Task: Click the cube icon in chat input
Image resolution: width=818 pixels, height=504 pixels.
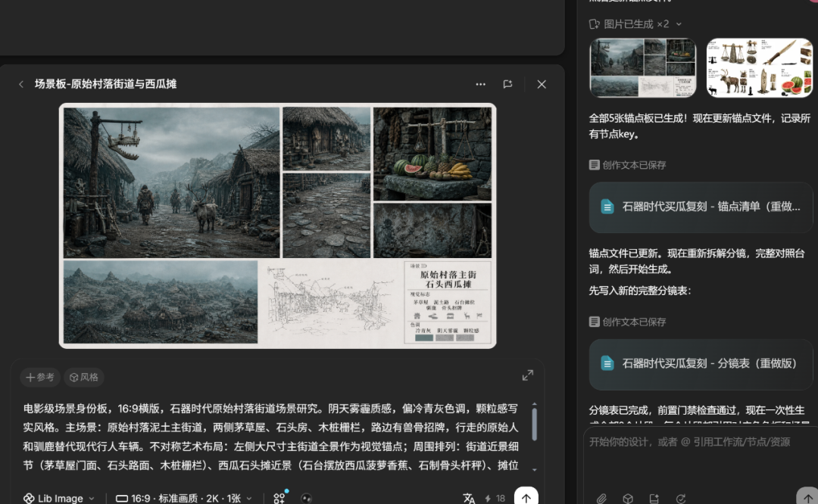Action: click(x=628, y=498)
